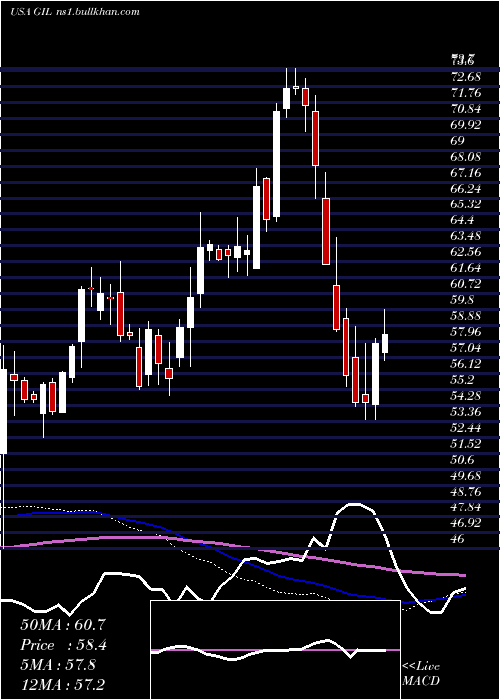This screenshot has width=500, height=700.
Task: Select the 62.56 price axis label
Action: click(466, 252)
